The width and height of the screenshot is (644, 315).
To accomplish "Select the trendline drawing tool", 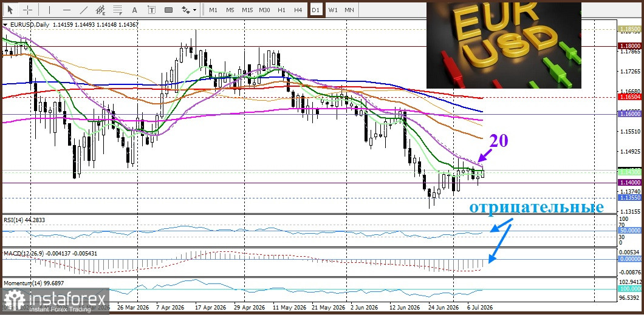I will pyautogui.click(x=83, y=10).
